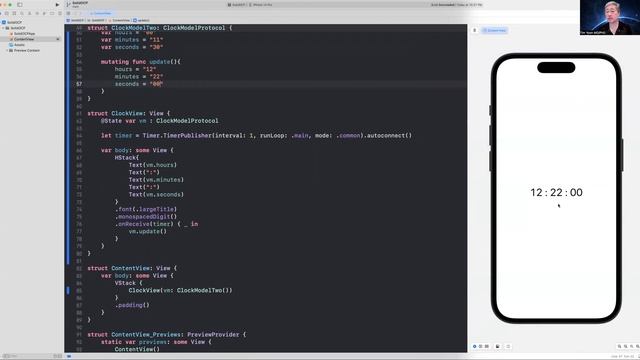Image resolution: width=640 pixels, height=360 pixels.
Task: Click the project item in jump bar
Action: (75, 20)
